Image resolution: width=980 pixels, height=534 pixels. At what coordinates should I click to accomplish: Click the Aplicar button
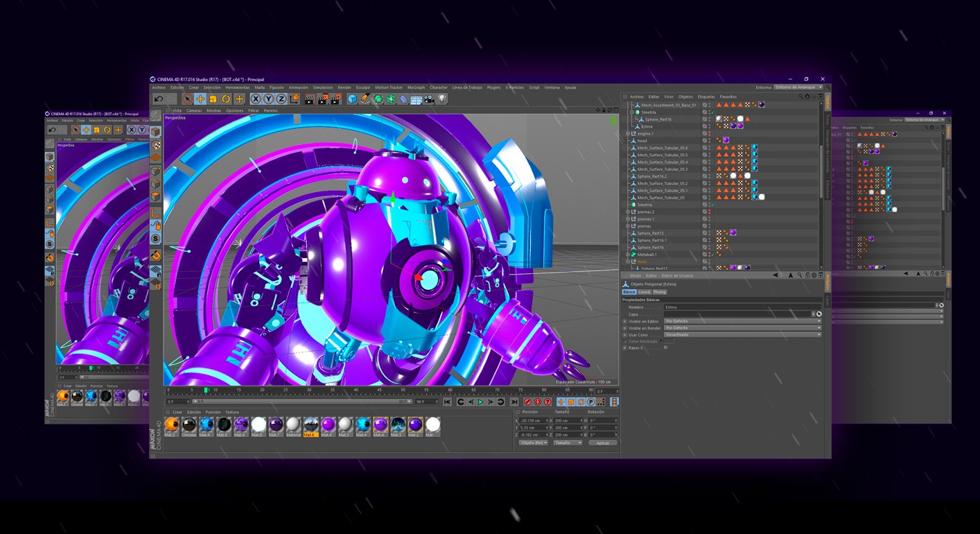click(x=603, y=442)
